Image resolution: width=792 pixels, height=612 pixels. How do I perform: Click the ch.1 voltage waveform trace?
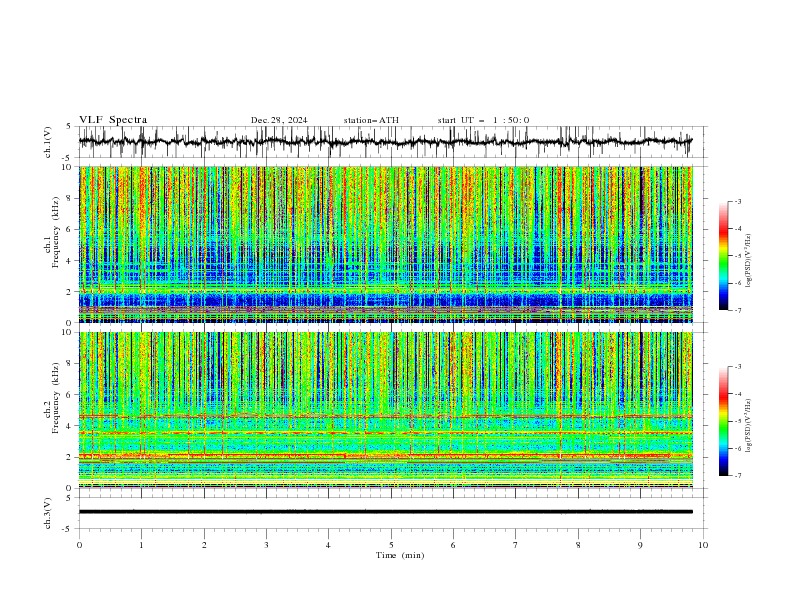tap(385, 142)
